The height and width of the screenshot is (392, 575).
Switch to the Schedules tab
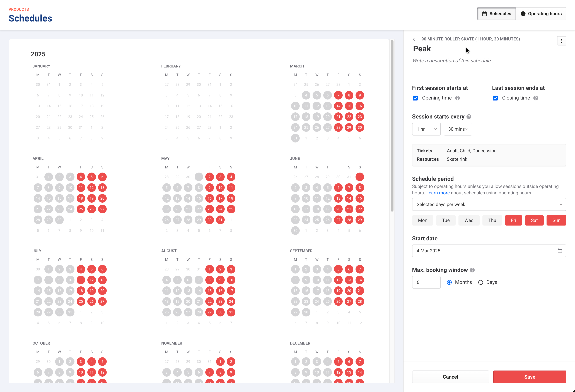(x=496, y=14)
